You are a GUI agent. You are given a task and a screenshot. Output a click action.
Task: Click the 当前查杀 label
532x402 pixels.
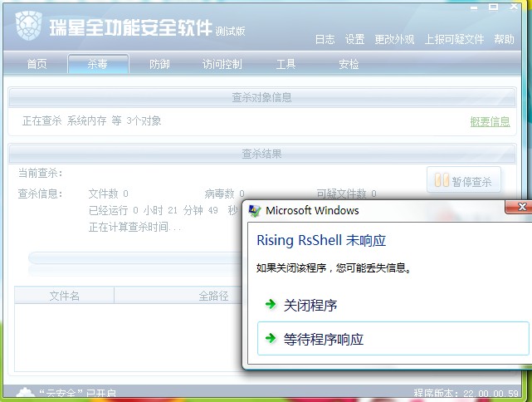40,173
